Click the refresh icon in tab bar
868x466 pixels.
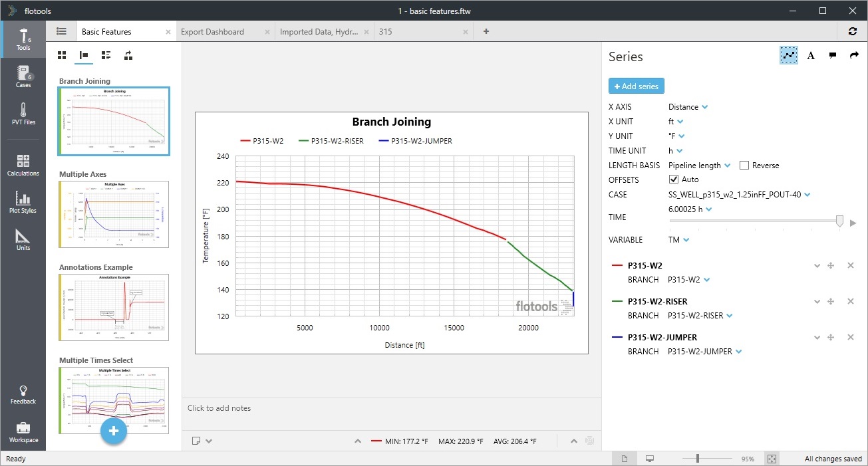click(x=853, y=31)
